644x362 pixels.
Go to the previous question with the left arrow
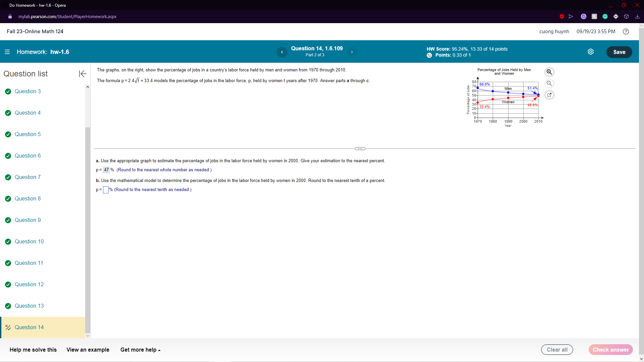(x=282, y=52)
